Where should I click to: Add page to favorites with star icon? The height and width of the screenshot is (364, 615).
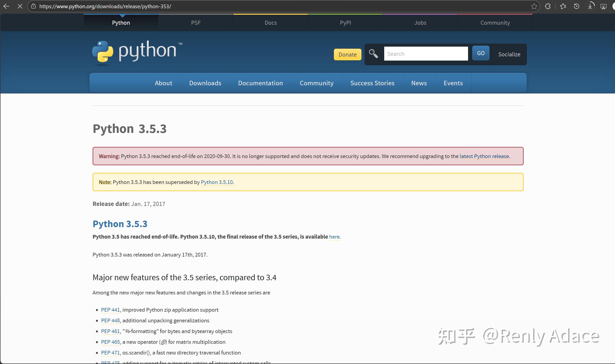coord(534,6)
